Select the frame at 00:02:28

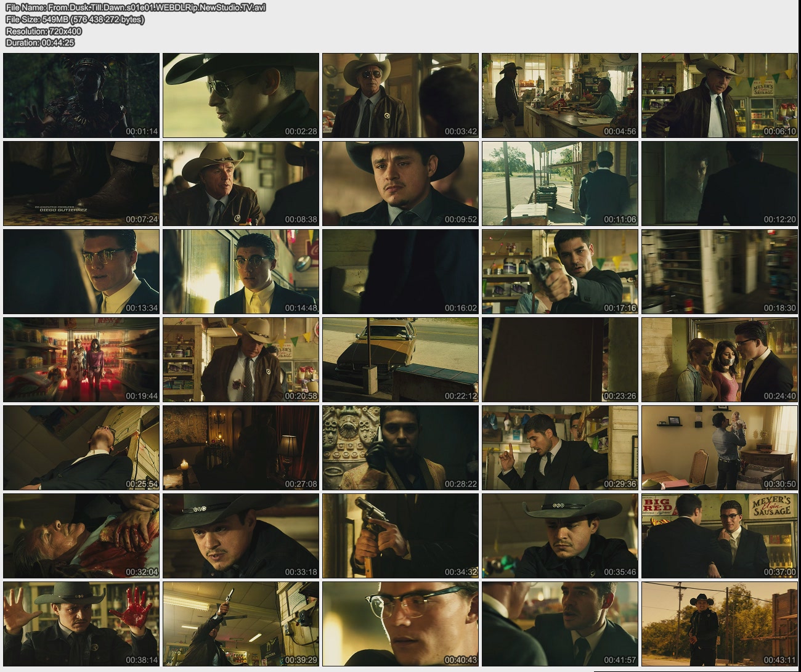point(241,95)
